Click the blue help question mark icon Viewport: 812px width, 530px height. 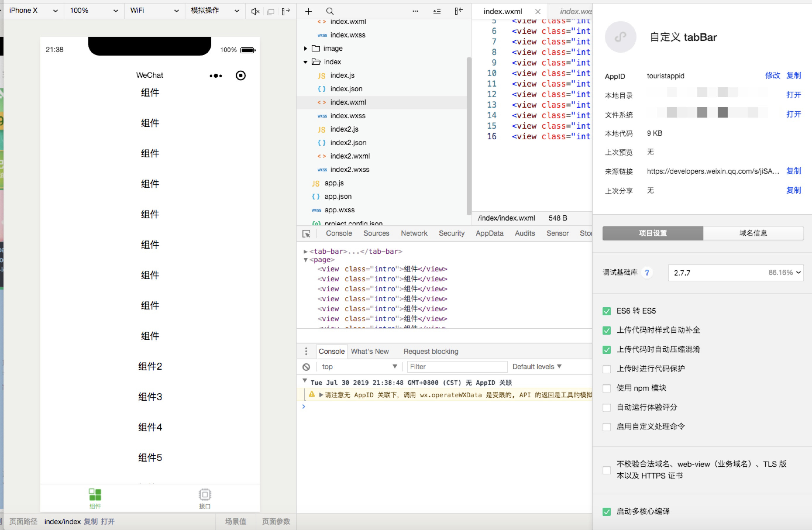click(646, 273)
